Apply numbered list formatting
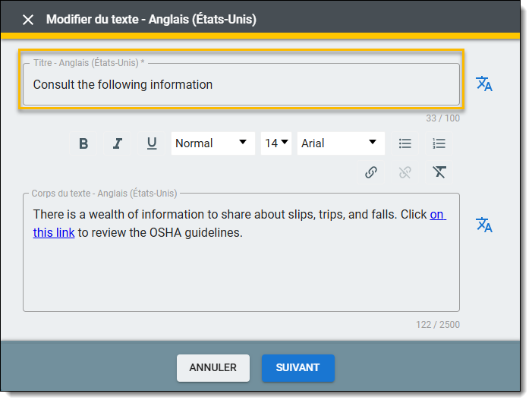 tap(439, 143)
